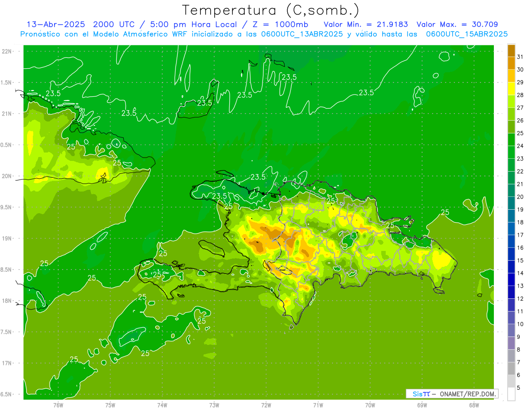This screenshot has width=532, height=411.
Task: Pick the blue legend swatch between 16 and 17
Action: point(511,241)
